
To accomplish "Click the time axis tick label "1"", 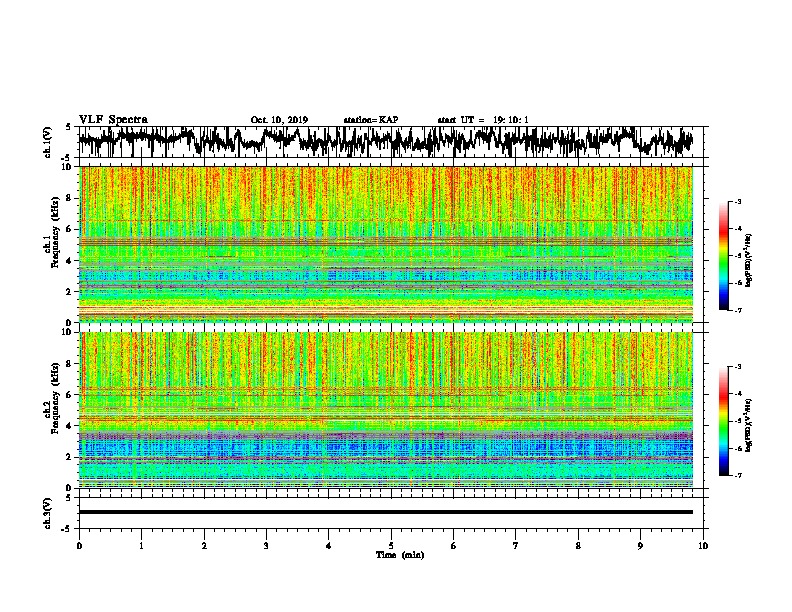I will (x=141, y=546).
